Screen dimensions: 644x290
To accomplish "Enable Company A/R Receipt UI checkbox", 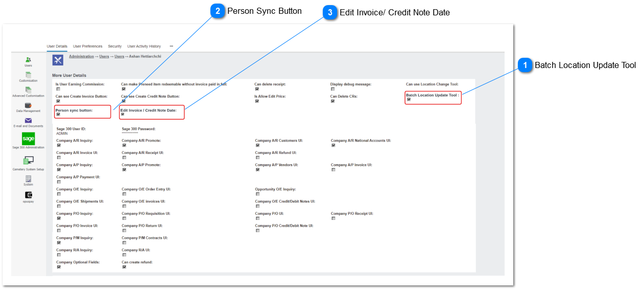I will point(124,158).
